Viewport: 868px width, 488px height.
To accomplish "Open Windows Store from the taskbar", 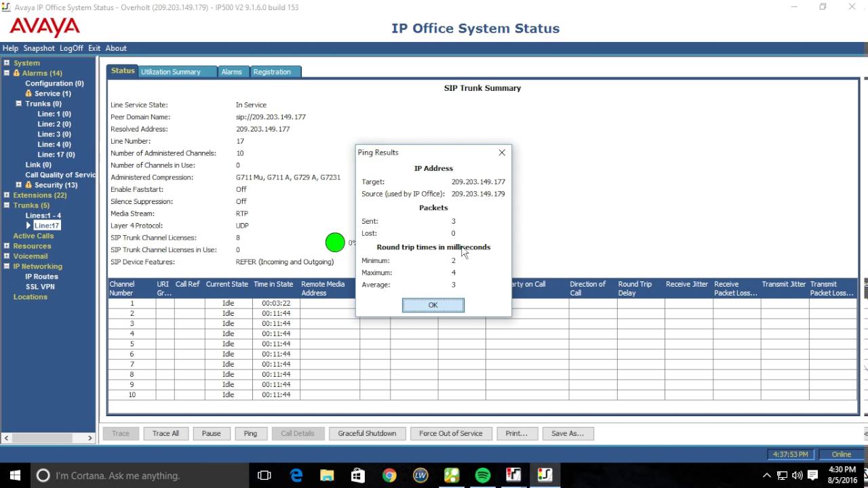I will click(358, 475).
